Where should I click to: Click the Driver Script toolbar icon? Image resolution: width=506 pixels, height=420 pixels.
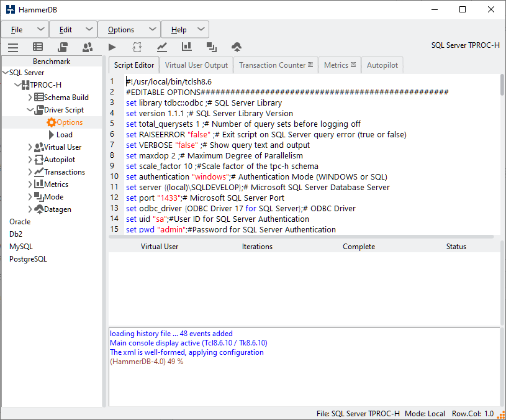(x=63, y=47)
